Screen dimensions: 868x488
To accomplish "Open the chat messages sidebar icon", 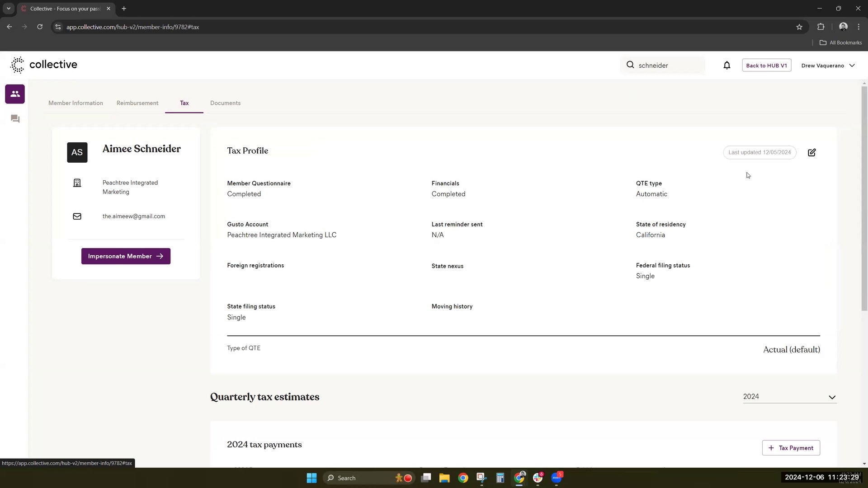I will [15, 119].
